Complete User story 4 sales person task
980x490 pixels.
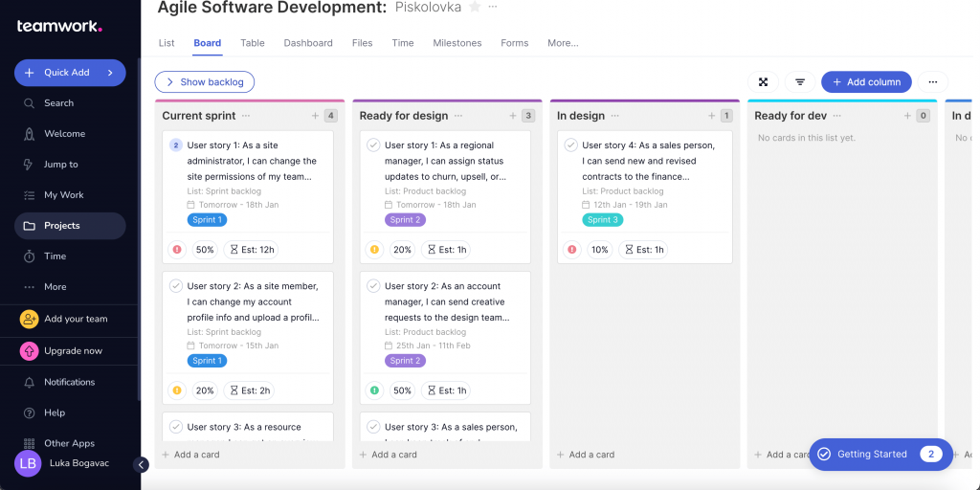(571, 145)
